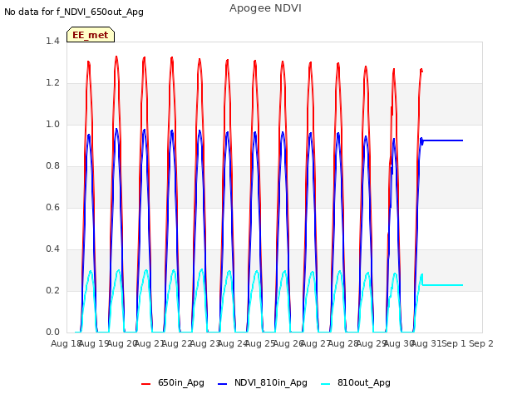Click the 1.0 y-axis label

52,124
